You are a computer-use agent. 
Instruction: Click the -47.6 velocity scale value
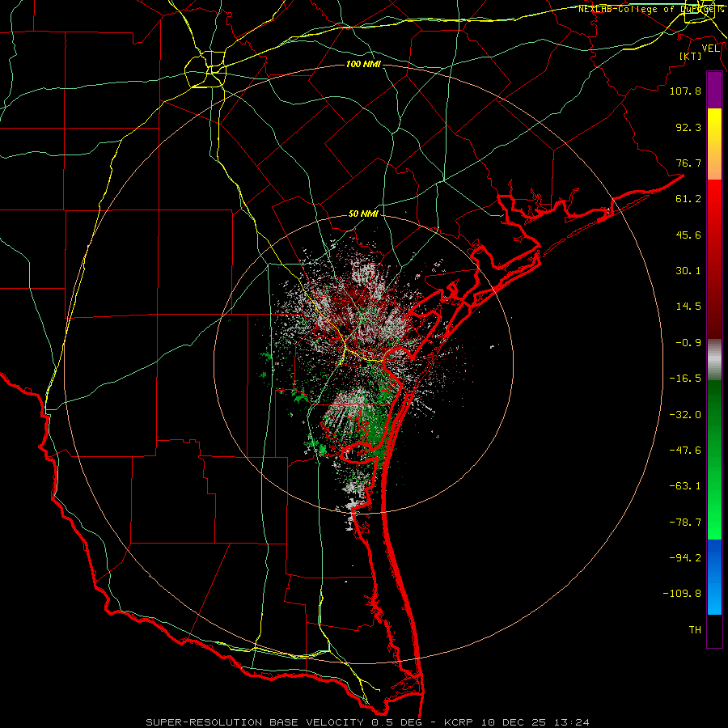pyautogui.click(x=685, y=451)
